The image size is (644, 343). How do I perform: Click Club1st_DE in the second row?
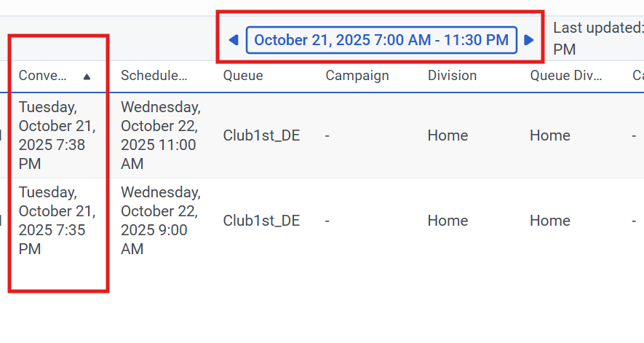(x=261, y=221)
